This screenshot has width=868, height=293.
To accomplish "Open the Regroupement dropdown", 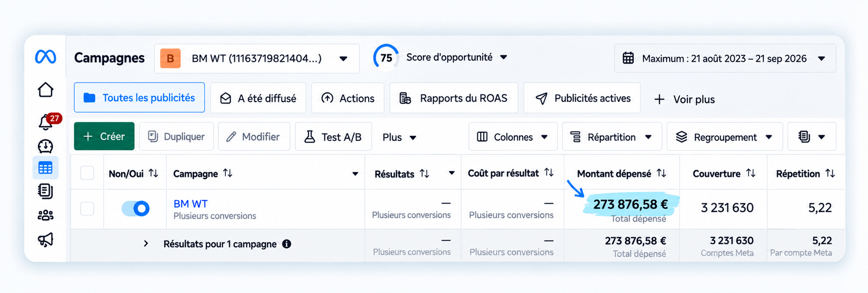I will (724, 137).
